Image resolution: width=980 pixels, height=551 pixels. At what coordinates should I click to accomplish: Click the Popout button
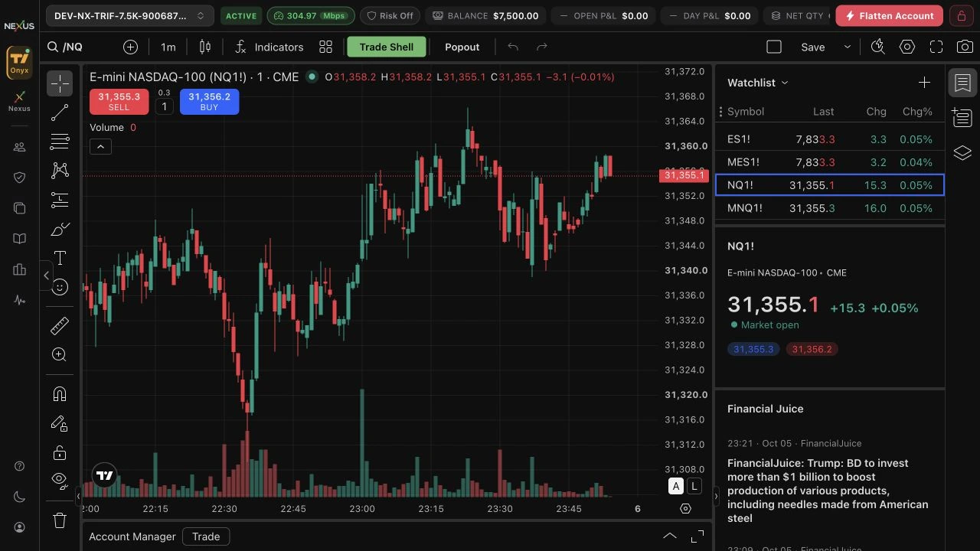(x=462, y=47)
